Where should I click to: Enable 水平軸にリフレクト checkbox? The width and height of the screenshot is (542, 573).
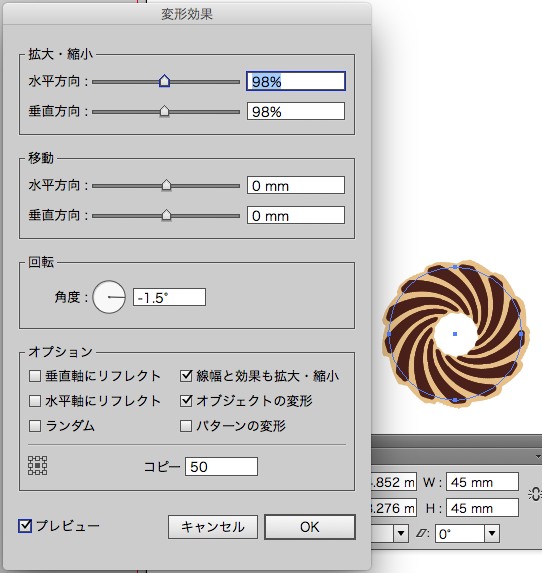click(35, 401)
